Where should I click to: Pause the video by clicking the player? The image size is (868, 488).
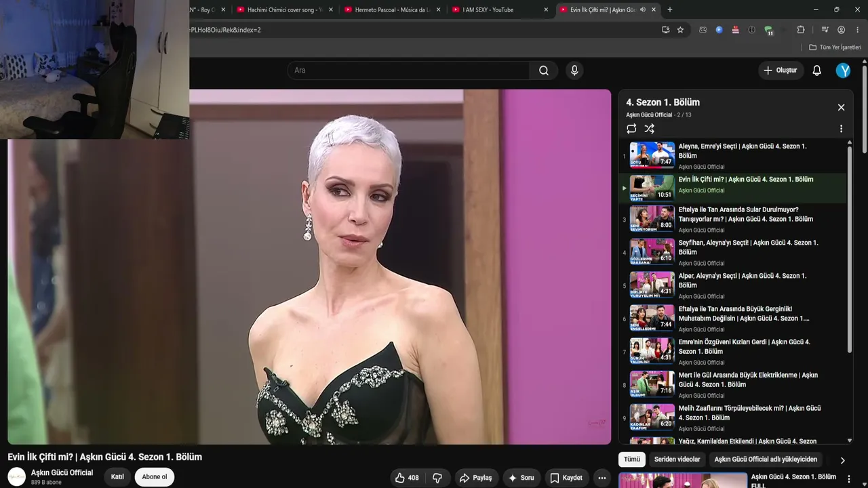click(x=309, y=267)
